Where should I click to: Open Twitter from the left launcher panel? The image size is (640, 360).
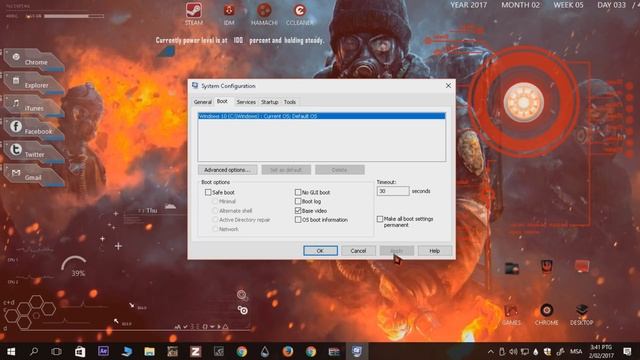tap(33, 153)
